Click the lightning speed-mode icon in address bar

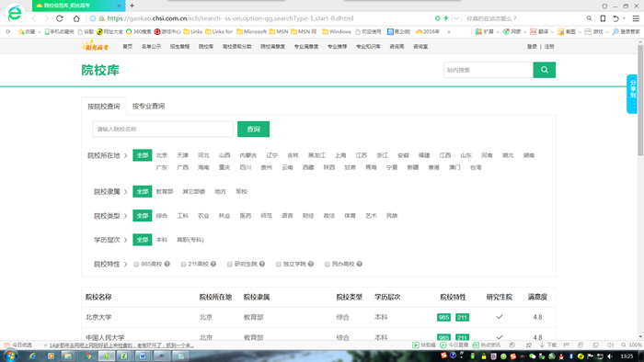[445, 18]
